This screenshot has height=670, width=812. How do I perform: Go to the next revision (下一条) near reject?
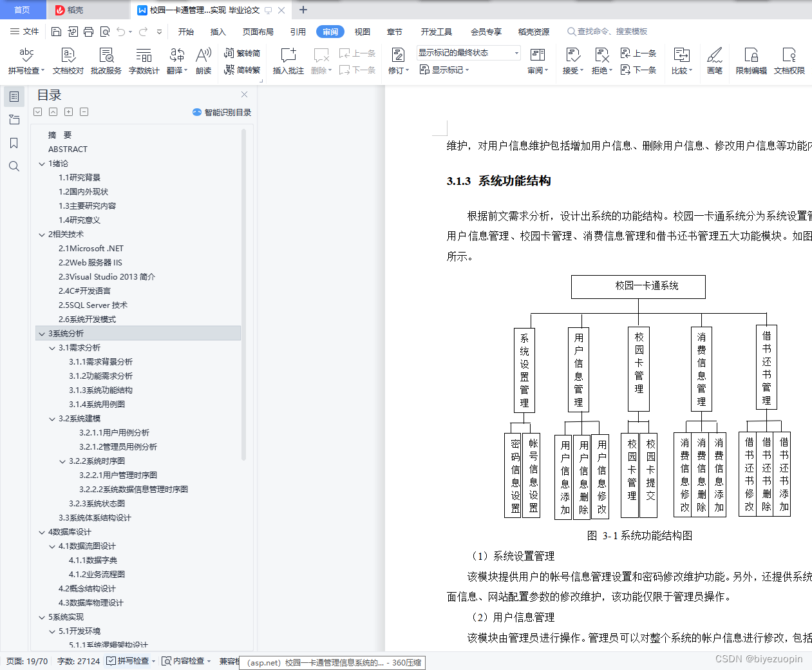(638, 70)
